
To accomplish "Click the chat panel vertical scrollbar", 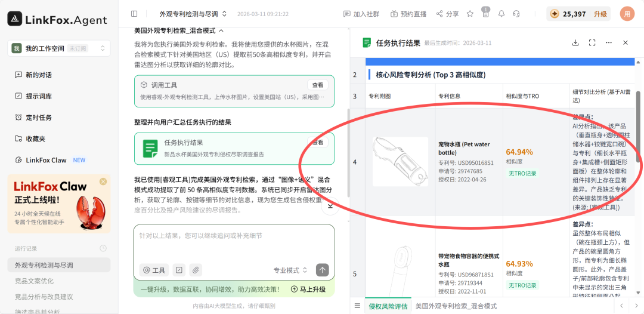I will click(x=348, y=153).
